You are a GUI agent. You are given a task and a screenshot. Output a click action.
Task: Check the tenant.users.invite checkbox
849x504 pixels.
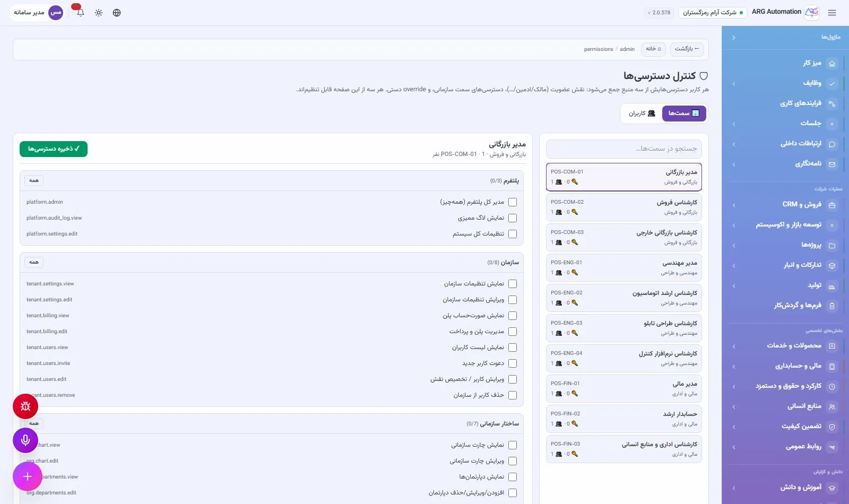[x=513, y=363]
